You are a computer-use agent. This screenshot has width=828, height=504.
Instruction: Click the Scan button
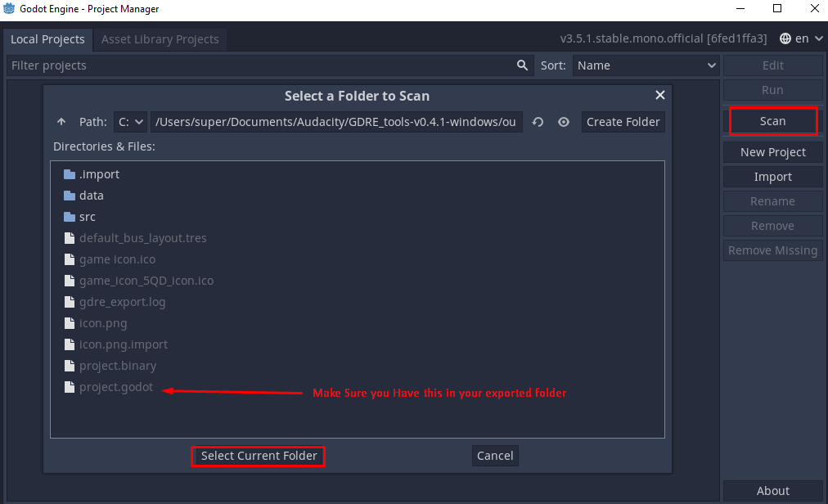click(x=772, y=121)
